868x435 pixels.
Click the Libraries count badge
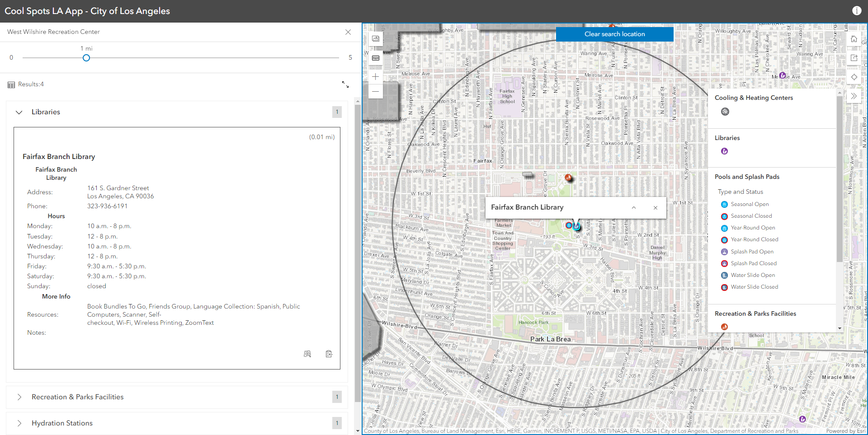(x=337, y=112)
